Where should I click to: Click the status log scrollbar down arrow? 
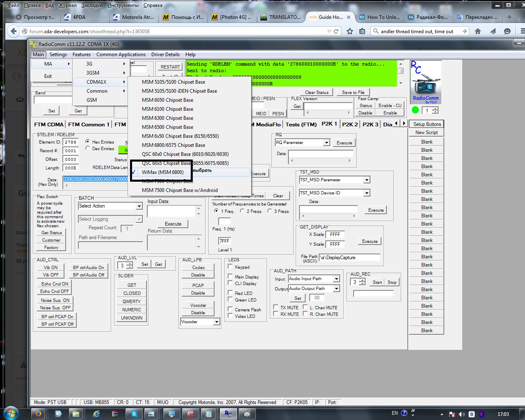coord(401,83)
